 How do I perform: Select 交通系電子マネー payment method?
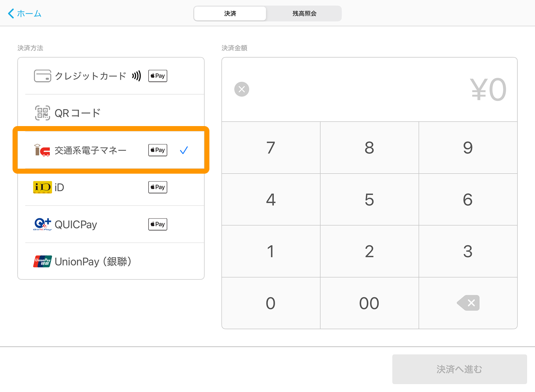tap(91, 150)
